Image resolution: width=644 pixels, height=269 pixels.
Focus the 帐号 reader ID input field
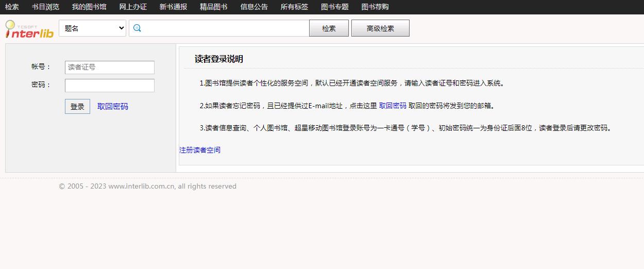(110, 67)
